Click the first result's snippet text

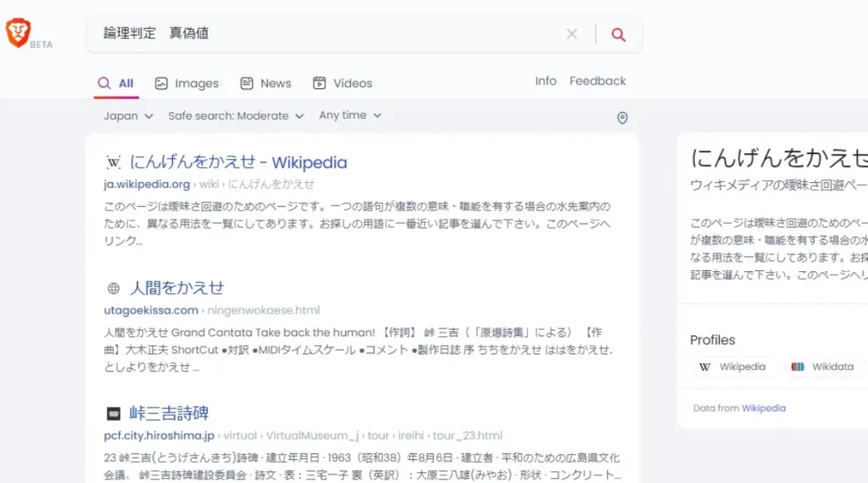(x=357, y=224)
